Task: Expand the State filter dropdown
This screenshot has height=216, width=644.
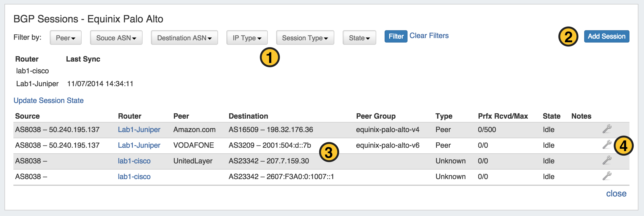Action: click(359, 38)
